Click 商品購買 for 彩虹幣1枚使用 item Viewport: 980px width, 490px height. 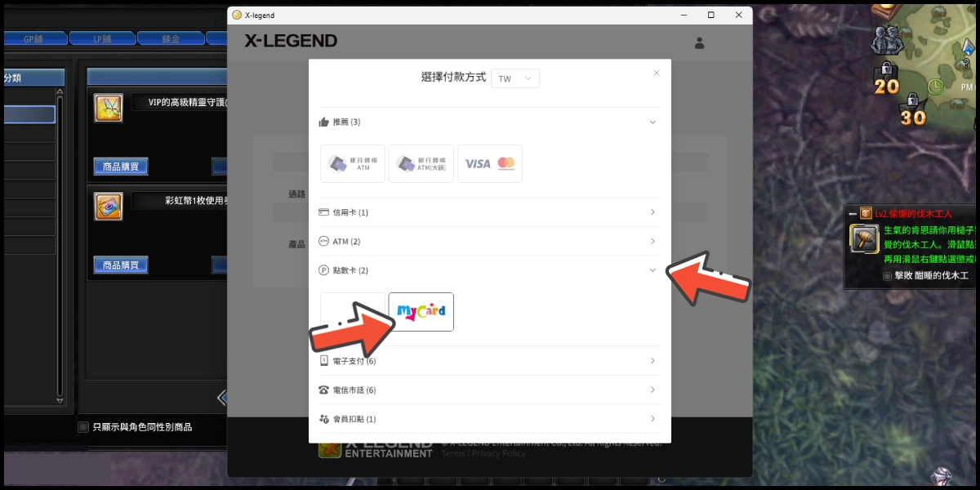coord(120,265)
